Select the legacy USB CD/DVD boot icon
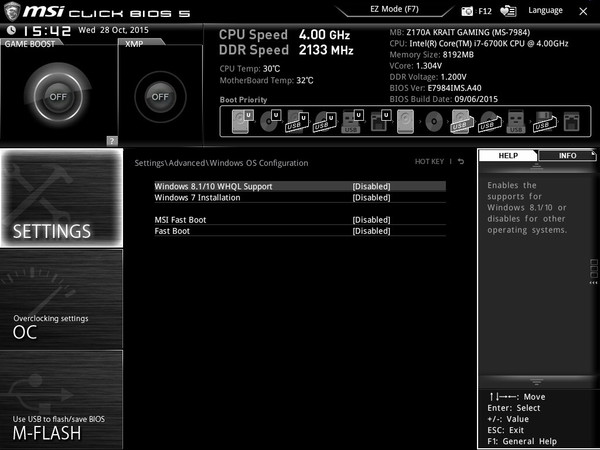The image size is (600, 450). [490, 121]
